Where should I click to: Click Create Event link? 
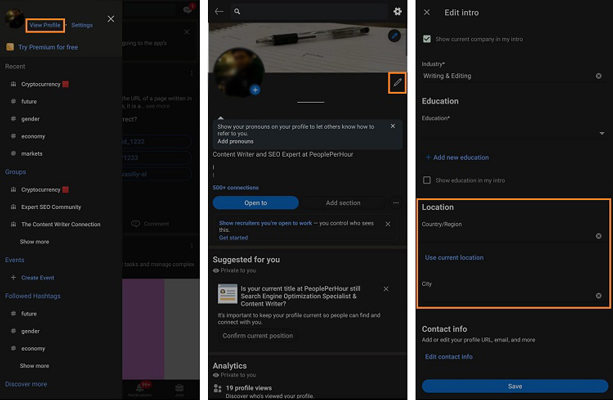[x=38, y=278]
